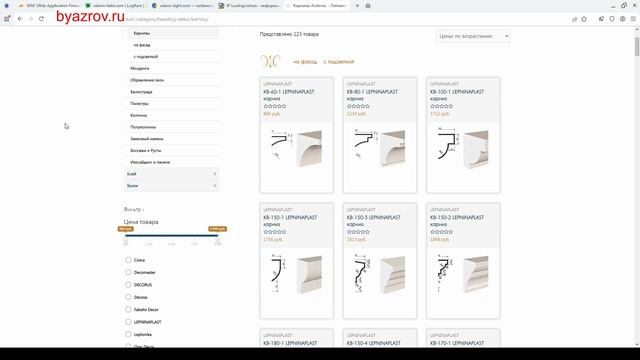This screenshot has width=640, height=360.
Task: Open the price sorting dropdown
Action: (x=473, y=36)
